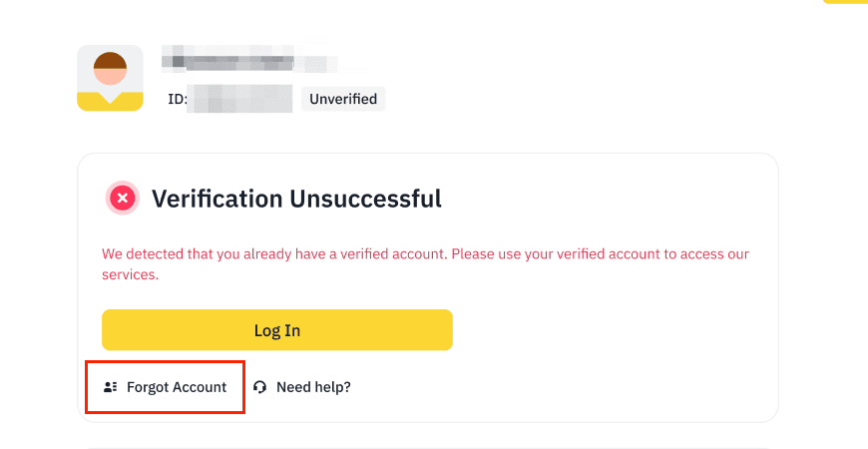Click the word "Verification" in the heading

pos(217,199)
